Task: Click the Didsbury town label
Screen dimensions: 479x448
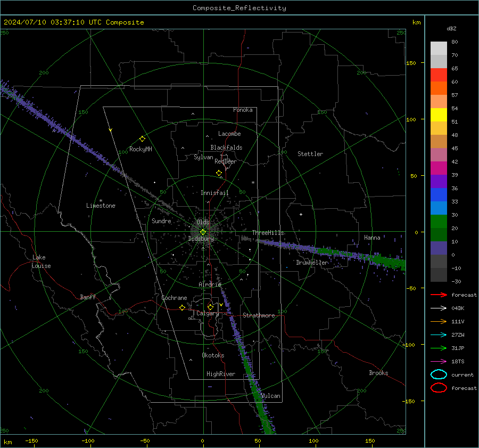Action: tap(201, 239)
